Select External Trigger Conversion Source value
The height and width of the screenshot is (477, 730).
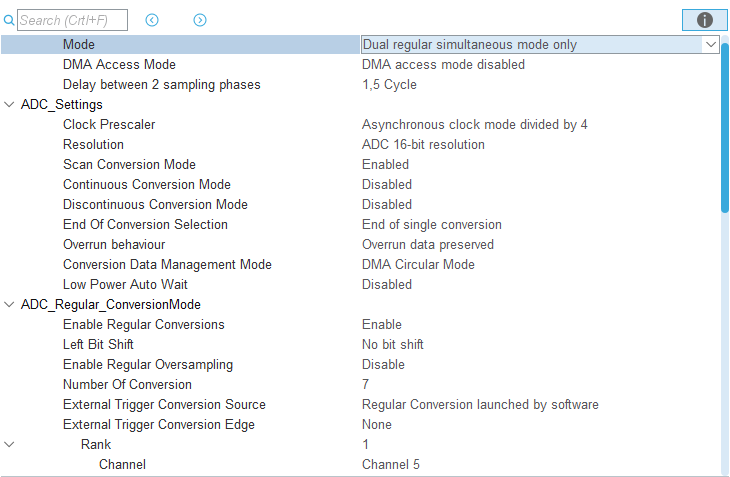coord(480,404)
